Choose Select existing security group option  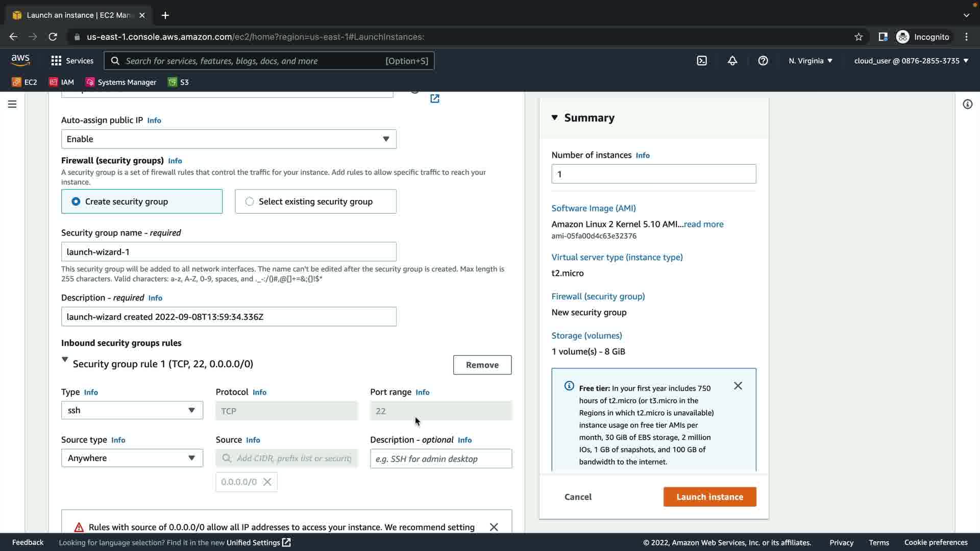(x=250, y=202)
